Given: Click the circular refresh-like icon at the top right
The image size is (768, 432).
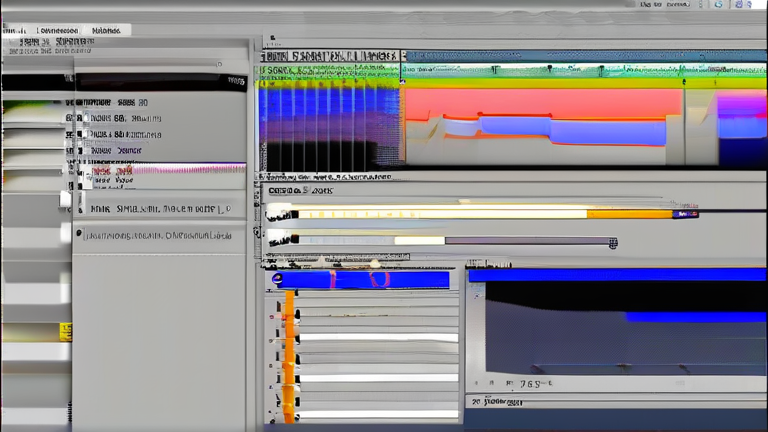Looking at the screenshot, I should click(719, 4).
